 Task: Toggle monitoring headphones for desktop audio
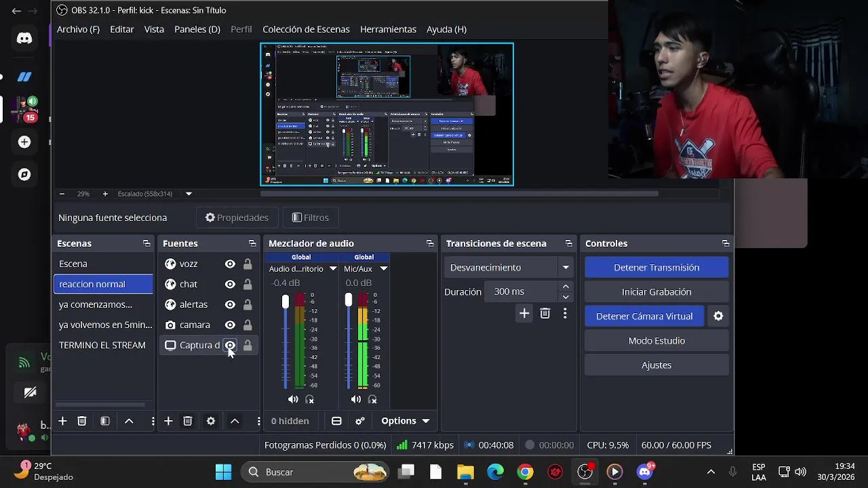point(310,399)
